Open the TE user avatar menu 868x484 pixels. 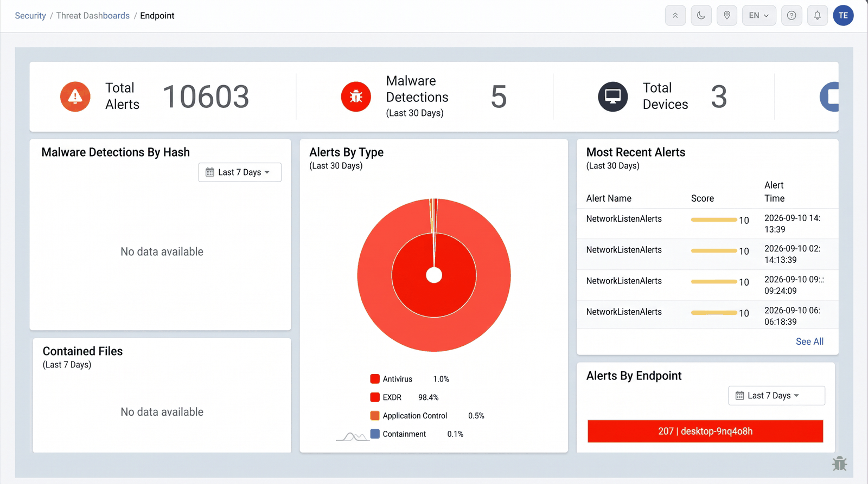843,16
